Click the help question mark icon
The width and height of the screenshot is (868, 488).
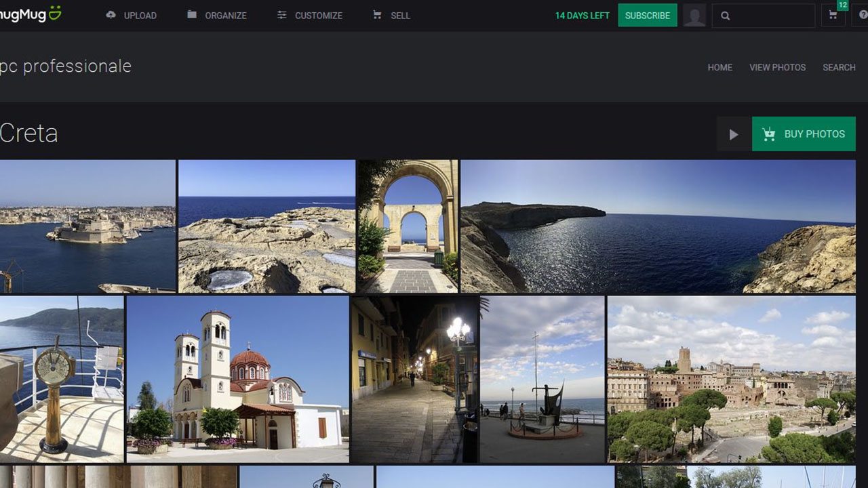(x=862, y=16)
